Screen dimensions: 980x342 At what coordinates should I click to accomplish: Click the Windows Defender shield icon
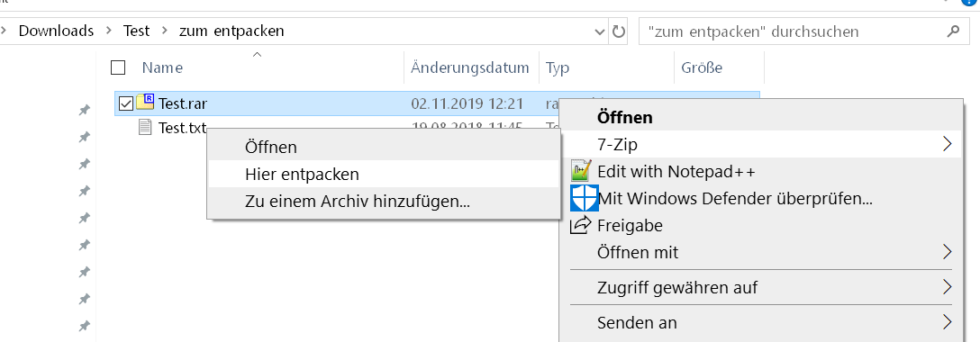coord(584,199)
